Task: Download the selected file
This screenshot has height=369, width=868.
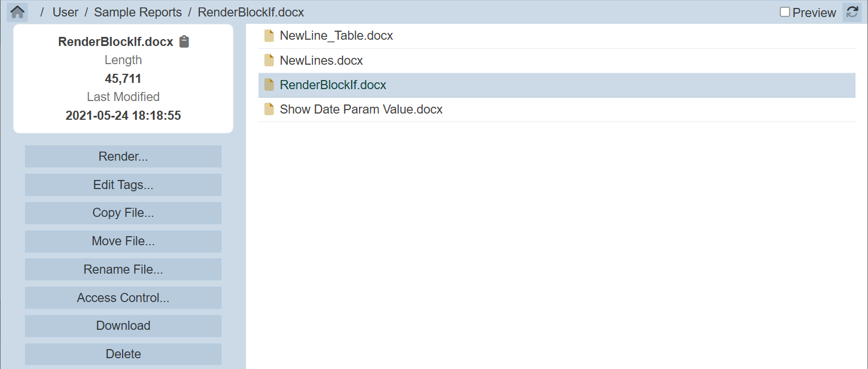Action: (123, 326)
